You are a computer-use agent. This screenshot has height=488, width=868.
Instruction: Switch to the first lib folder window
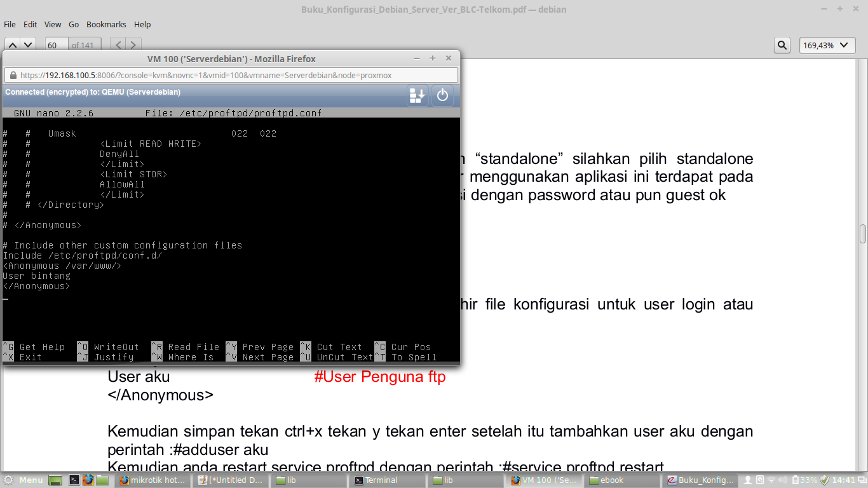(x=309, y=480)
